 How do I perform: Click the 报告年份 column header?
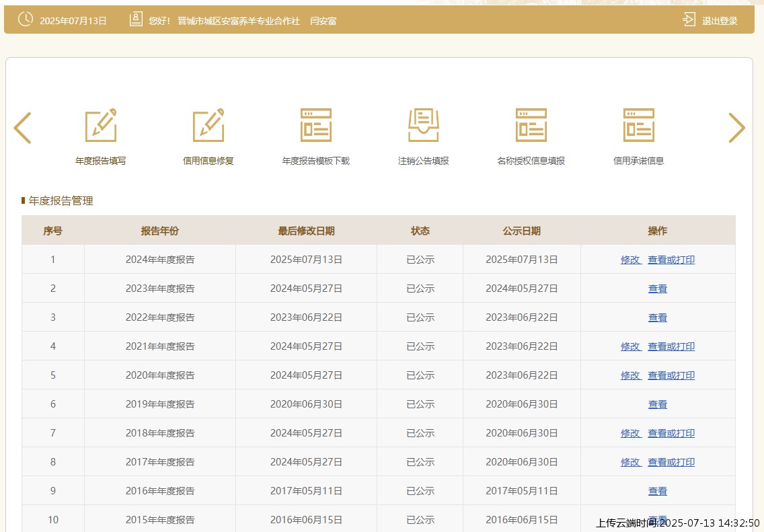(160, 231)
